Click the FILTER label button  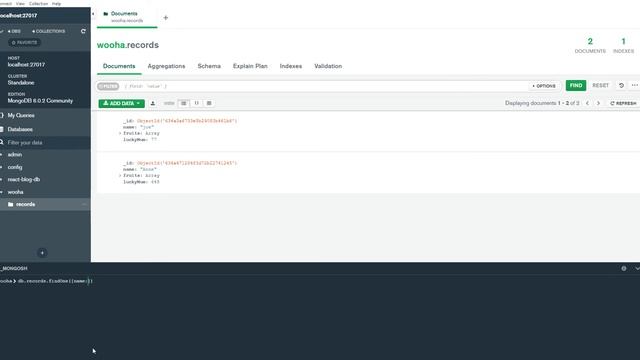(x=108, y=86)
